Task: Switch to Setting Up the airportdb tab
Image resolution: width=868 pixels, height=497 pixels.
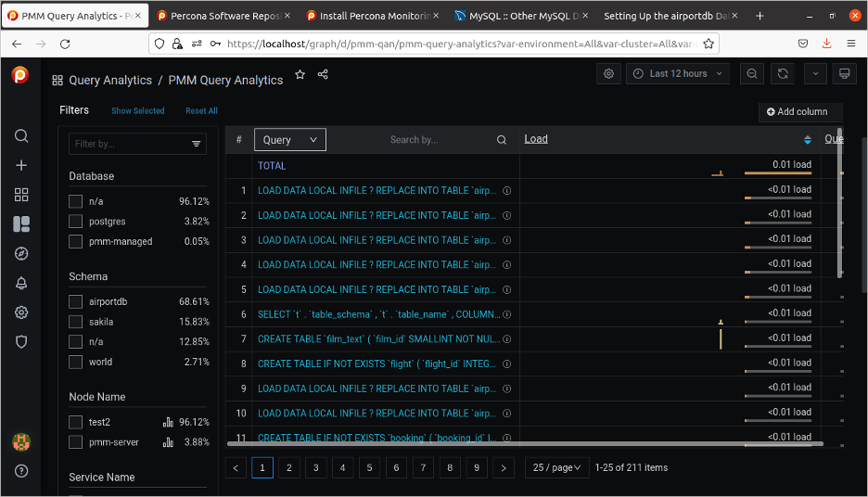Action: (670, 16)
